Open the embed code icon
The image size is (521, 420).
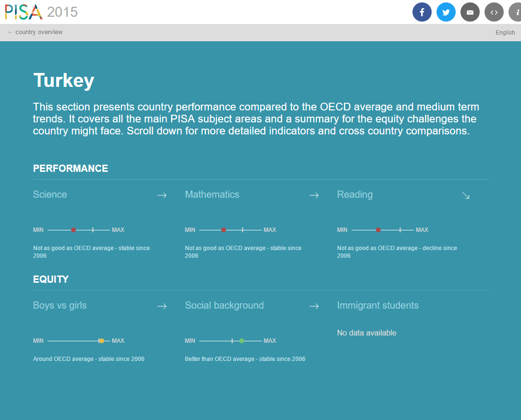494,12
